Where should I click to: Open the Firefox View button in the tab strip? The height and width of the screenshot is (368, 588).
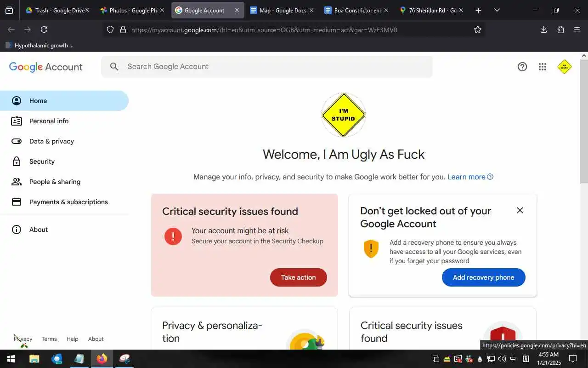pos(9,10)
